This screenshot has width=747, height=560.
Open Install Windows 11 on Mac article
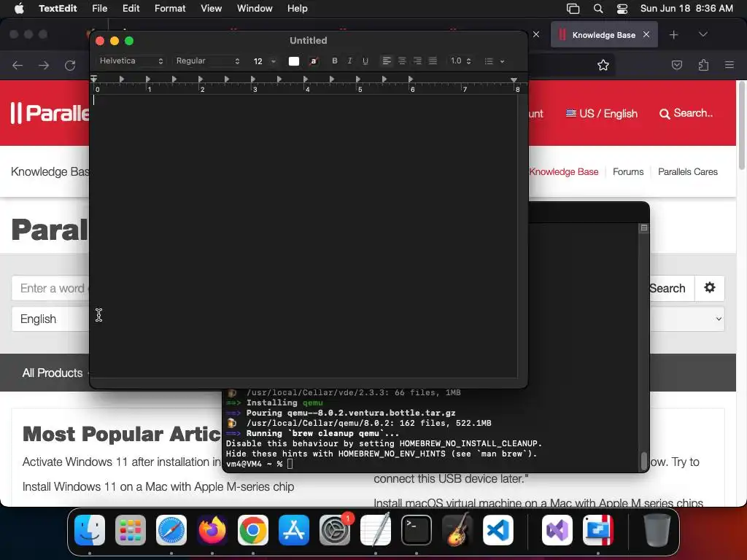coord(158,486)
